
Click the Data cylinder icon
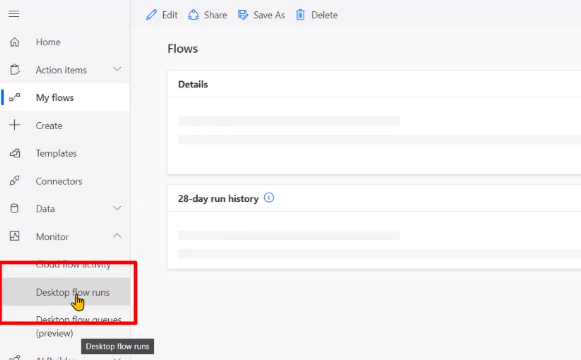point(14,209)
